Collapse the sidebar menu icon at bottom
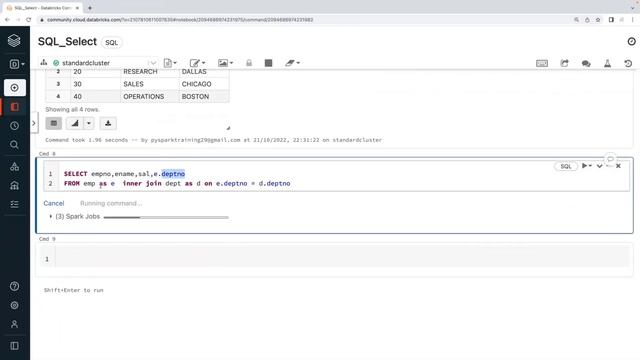Screen dimensions: 640x360 [x=15, y=346]
